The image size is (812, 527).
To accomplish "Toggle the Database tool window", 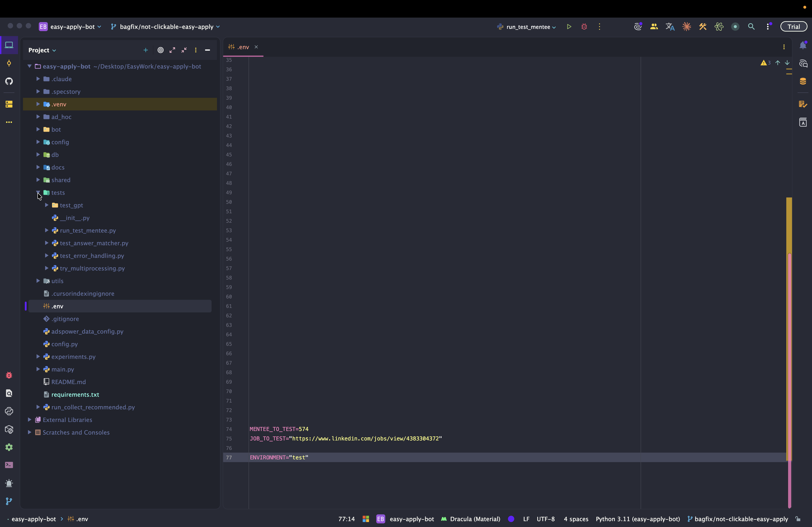I will [803, 81].
